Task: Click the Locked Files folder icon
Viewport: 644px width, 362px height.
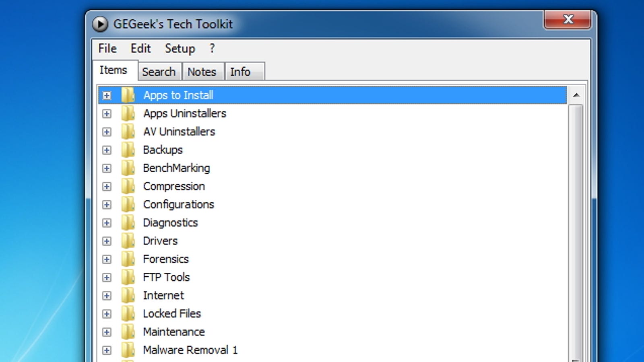Action: click(x=128, y=314)
